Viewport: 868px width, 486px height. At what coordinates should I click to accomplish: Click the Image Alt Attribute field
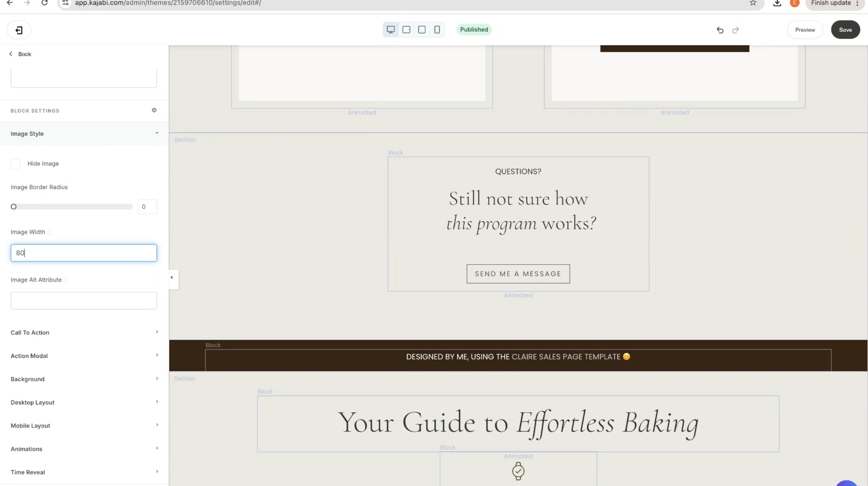click(x=84, y=301)
